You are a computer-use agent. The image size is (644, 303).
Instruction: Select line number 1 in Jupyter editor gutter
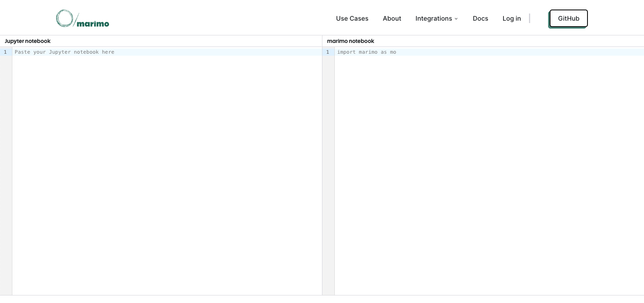click(6, 52)
